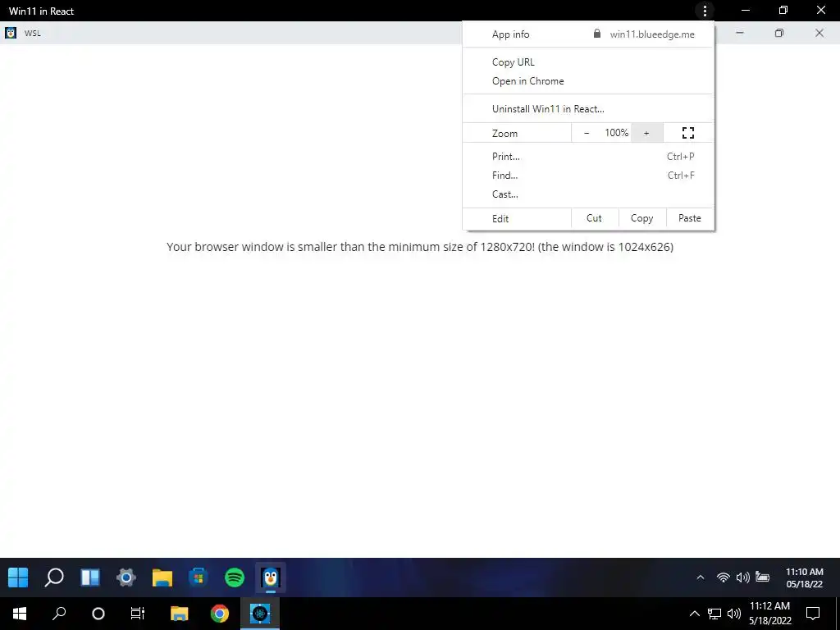
Task: Show hidden icons in the Windows 10 tray
Action: [x=694, y=614]
